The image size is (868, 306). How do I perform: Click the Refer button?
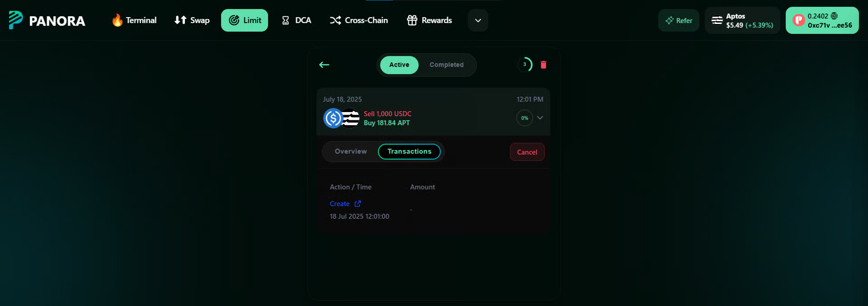point(679,21)
